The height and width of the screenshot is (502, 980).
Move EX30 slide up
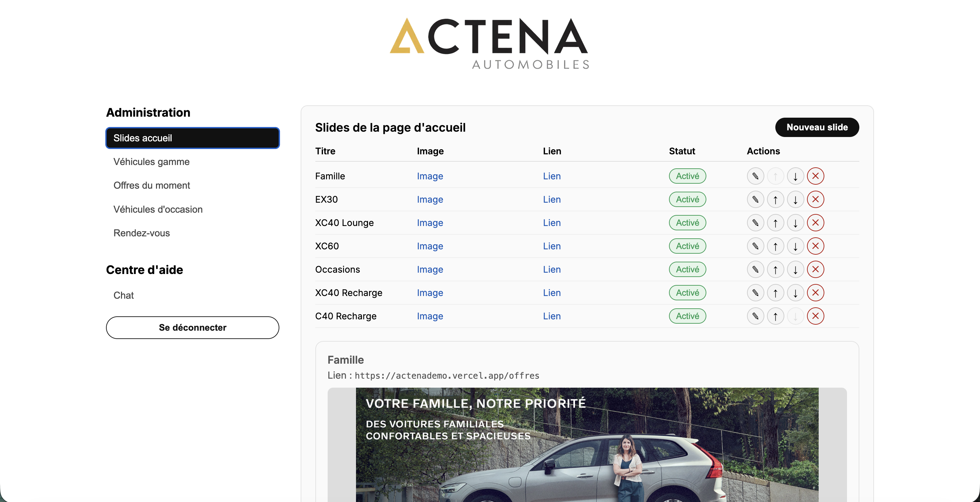[x=775, y=199]
